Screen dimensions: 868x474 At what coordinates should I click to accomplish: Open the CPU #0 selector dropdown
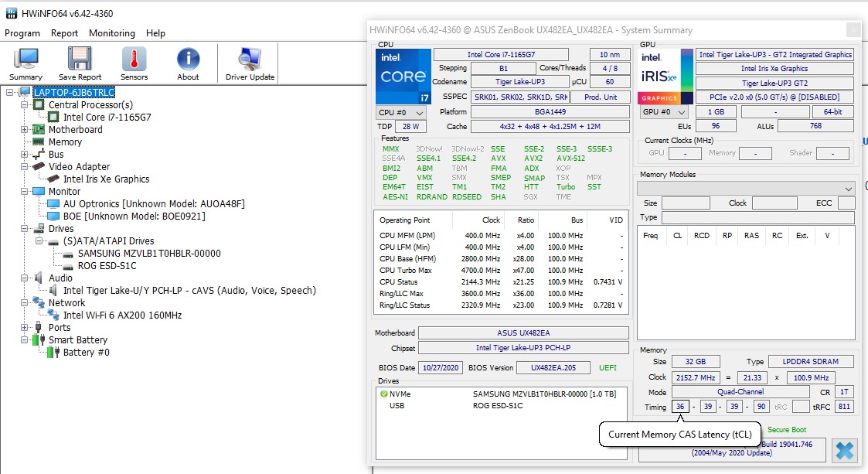[x=400, y=112]
